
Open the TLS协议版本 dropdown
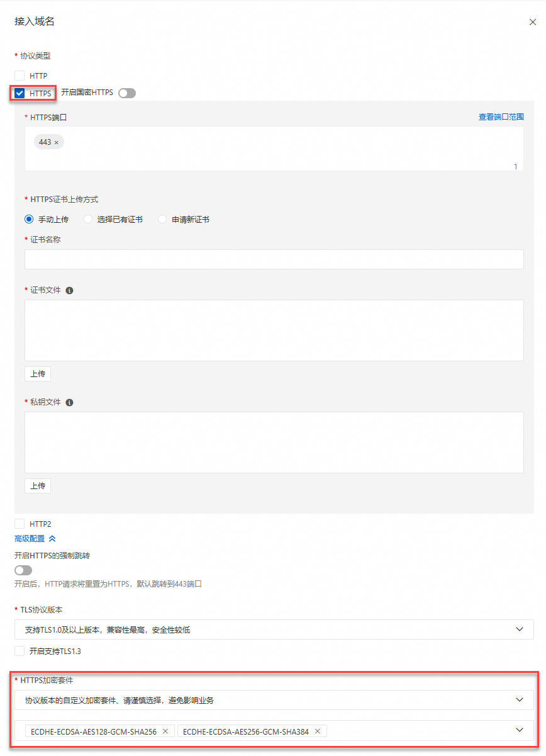click(274, 629)
